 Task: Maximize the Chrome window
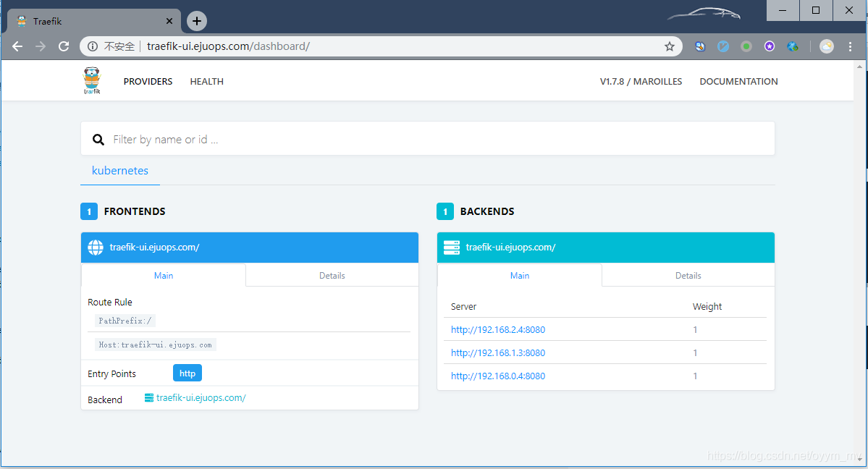[x=816, y=10]
